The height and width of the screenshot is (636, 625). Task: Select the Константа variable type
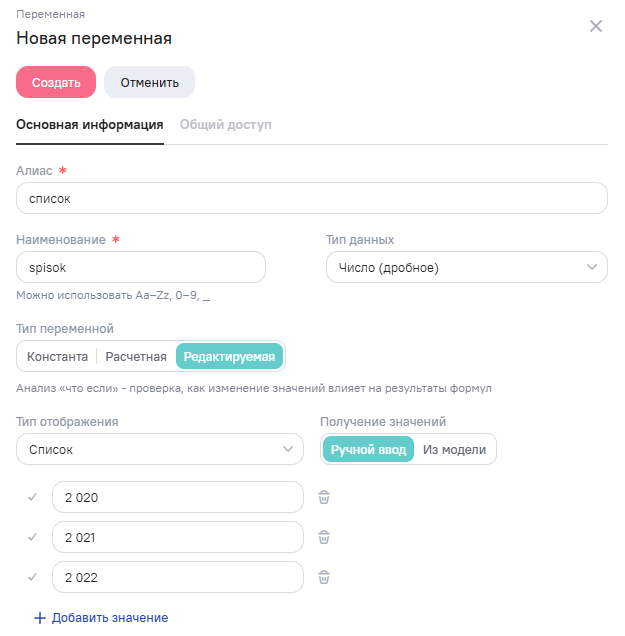point(56,356)
